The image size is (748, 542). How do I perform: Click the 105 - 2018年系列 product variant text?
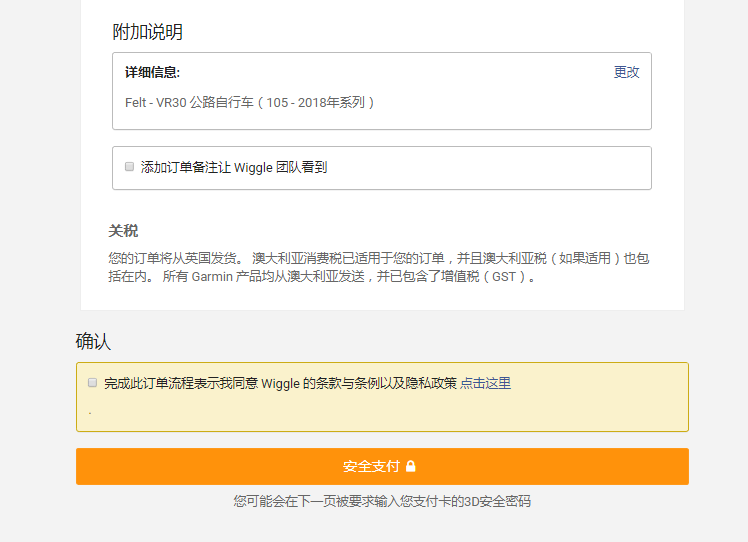coord(320,102)
